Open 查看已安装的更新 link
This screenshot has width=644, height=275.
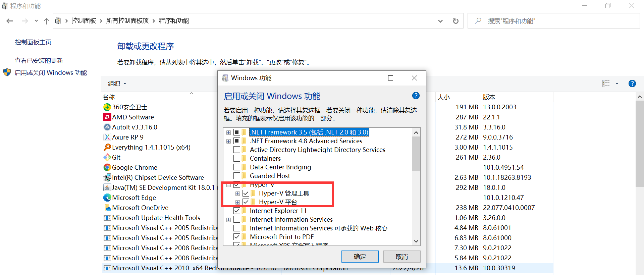click(39, 60)
